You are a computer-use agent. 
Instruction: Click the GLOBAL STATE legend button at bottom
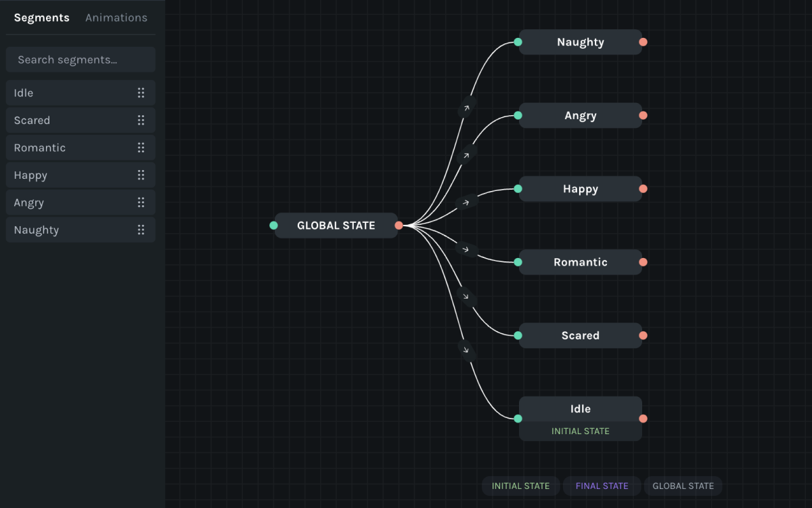[683, 486]
